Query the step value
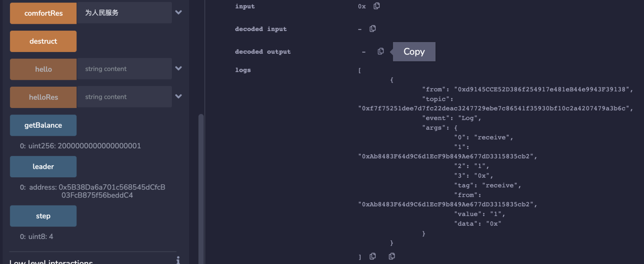 (x=43, y=216)
